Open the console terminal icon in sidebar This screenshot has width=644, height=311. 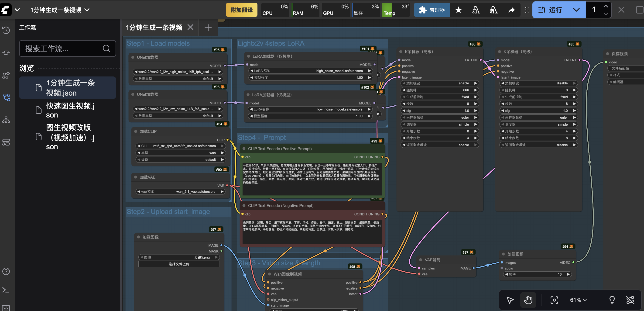pos(6,290)
